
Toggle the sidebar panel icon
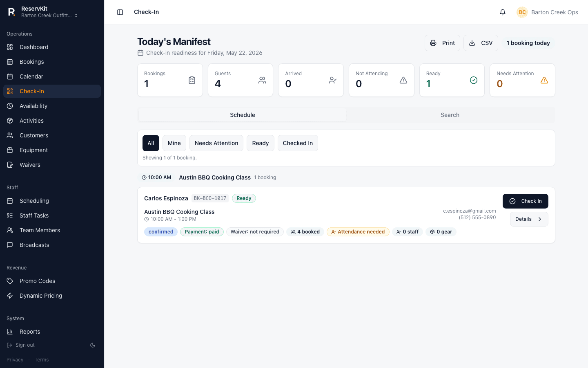(x=120, y=12)
